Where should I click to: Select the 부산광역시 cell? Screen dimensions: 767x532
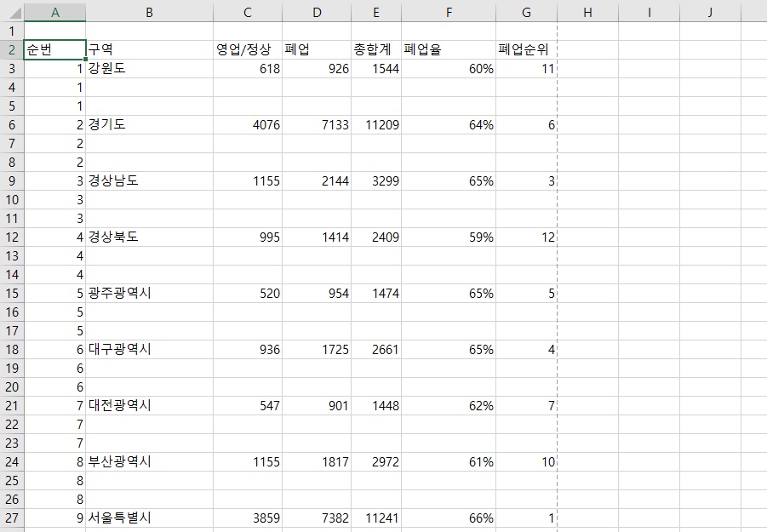pos(149,462)
